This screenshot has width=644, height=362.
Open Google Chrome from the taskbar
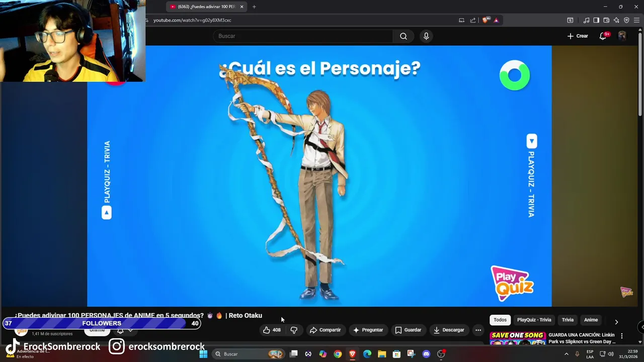338,354
